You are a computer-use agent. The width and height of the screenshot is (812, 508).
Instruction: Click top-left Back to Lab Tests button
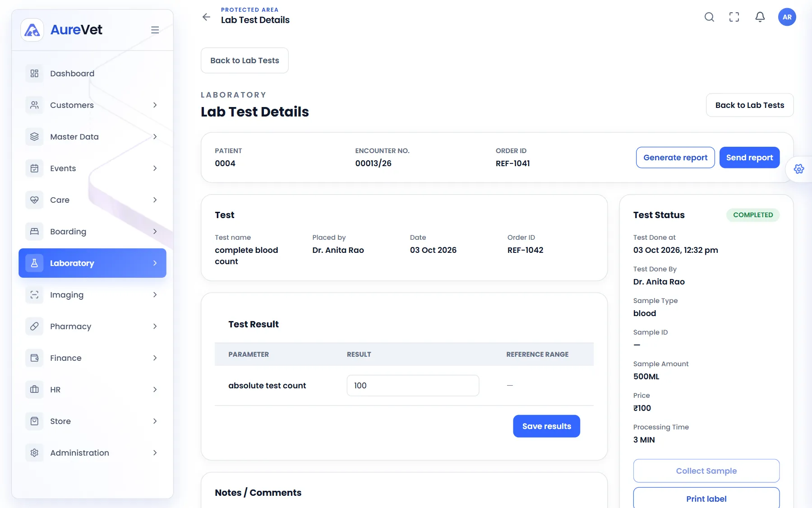[245, 61]
